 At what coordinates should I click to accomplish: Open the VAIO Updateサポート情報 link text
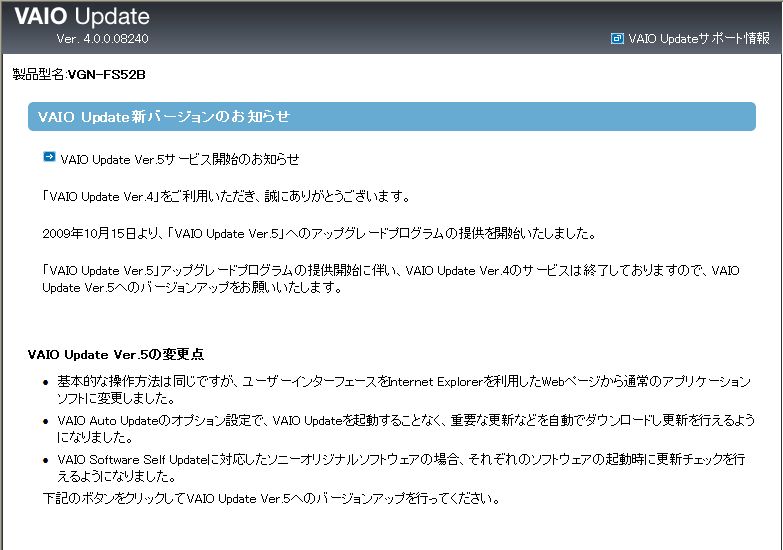[698, 39]
